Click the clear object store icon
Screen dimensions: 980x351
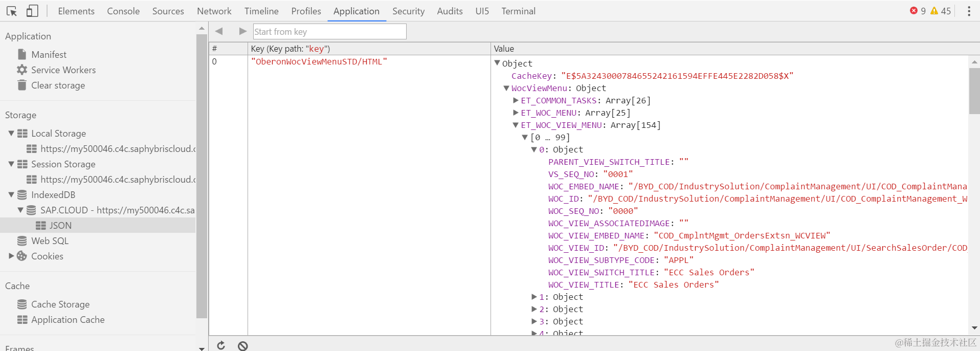coord(243,346)
